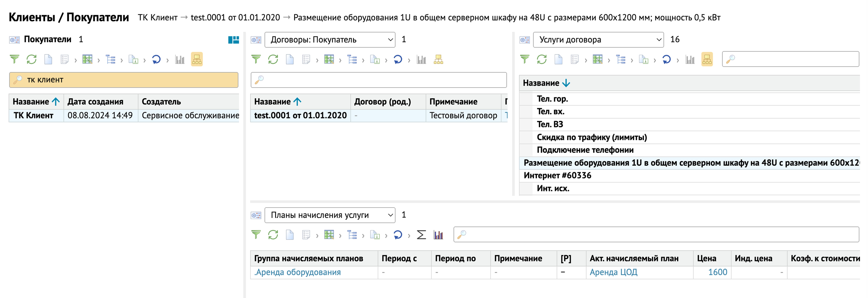Sort Покупатели by Дата создания column
Viewport: 868px width, 298px height.
click(101, 102)
